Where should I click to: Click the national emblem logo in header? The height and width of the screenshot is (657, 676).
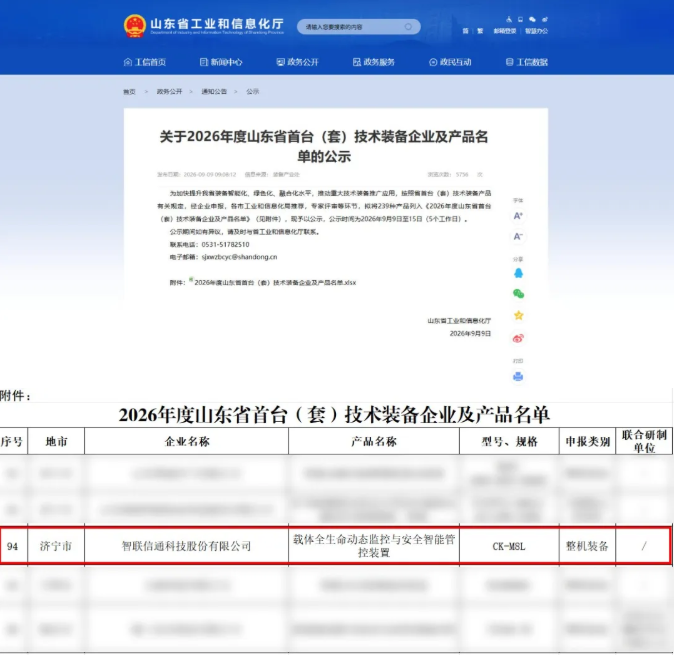coord(135,26)
